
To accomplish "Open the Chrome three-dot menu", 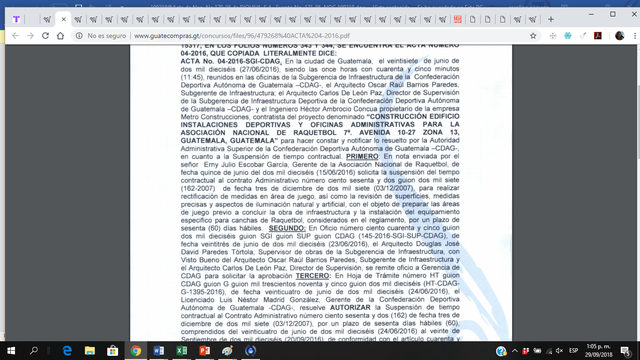I will pyautogui.click(x=635, y=36).
